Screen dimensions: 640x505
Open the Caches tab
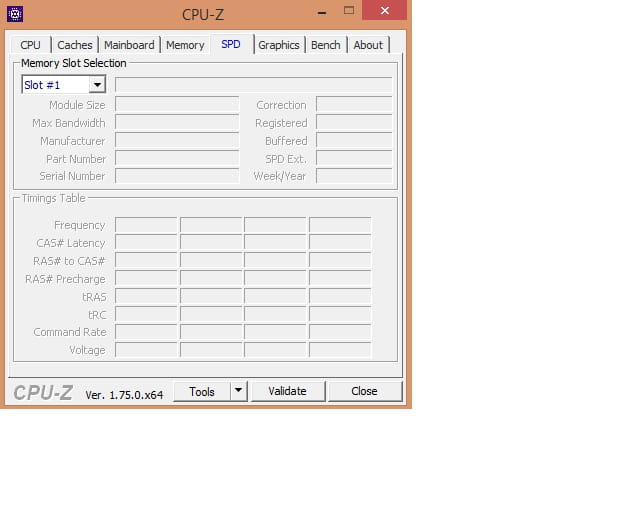[x=75, y=45]
